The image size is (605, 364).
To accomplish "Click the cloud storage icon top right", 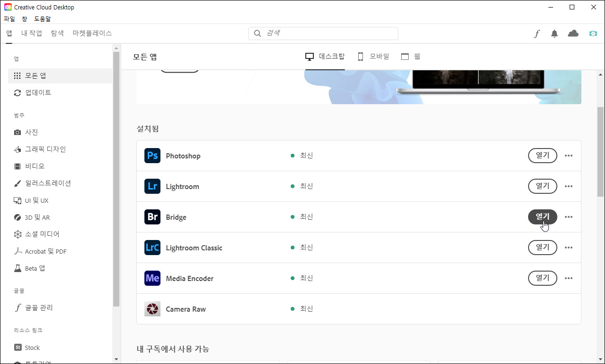I will 573,33.
